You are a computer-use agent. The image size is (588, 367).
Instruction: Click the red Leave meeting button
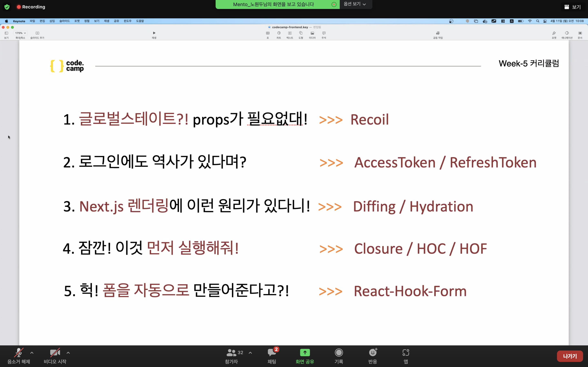pyautogui.click(x=570, y=356)
